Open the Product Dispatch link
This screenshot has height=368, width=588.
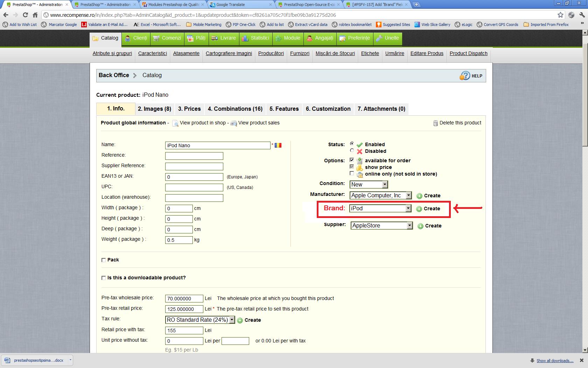pyautogui.click(x=468, y=53)
